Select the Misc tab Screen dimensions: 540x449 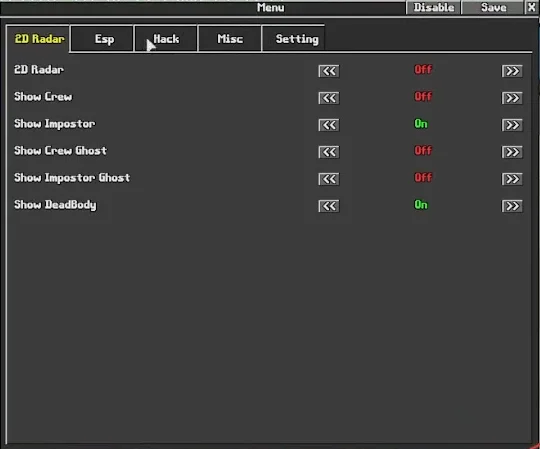[230, 39]
